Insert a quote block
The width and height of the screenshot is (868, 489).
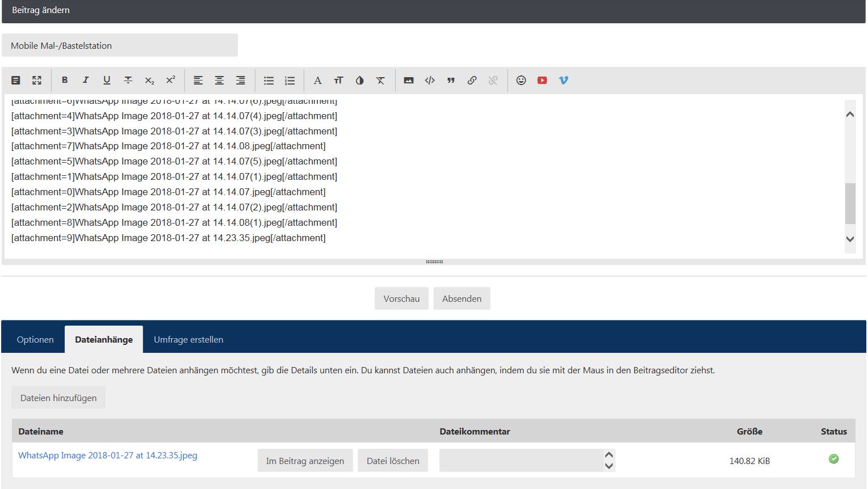coord(451,81)
